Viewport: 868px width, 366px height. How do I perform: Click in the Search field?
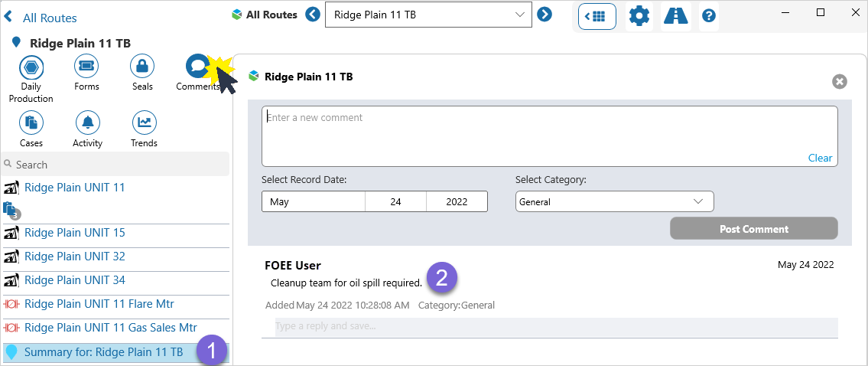115,165
